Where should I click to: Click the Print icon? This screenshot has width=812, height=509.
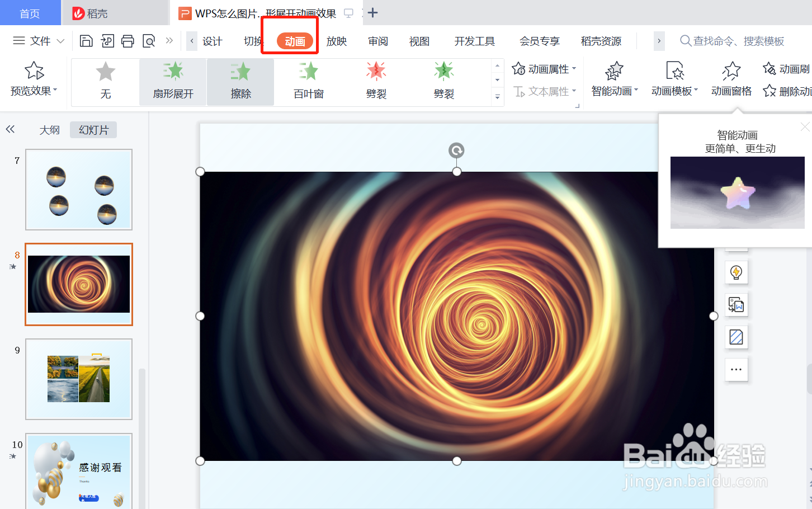[128, 41]
